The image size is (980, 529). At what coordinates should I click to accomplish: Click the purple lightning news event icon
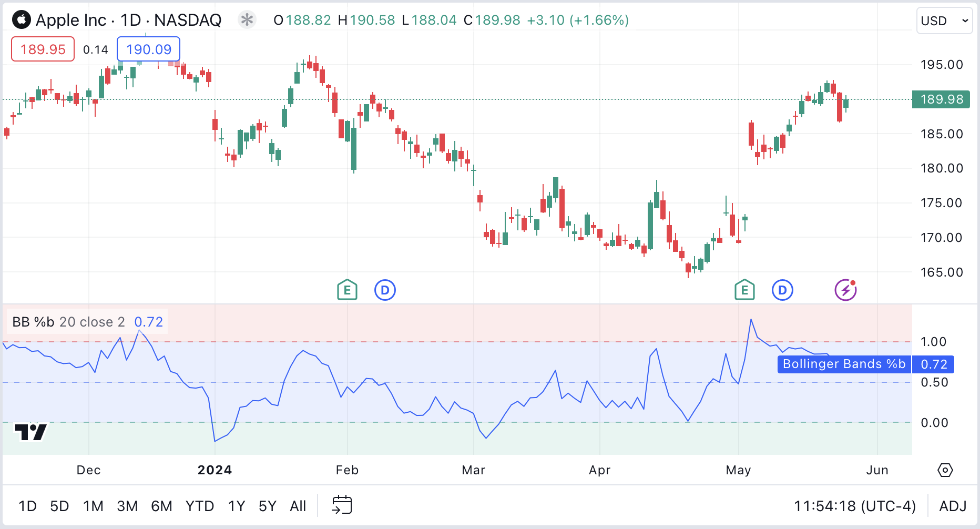(x=845, y=290)
